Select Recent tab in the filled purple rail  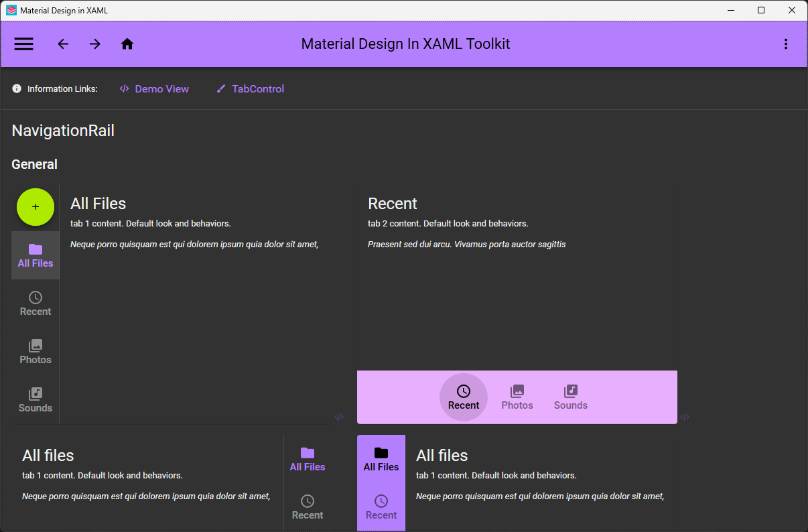pos(381,507)
